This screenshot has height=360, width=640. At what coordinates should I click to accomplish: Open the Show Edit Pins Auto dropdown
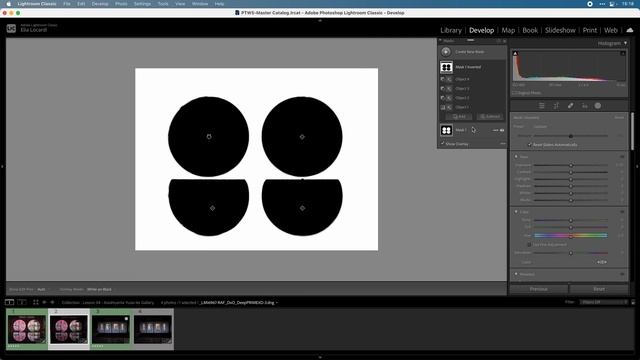pyautogui.click(x=41, y=289)
